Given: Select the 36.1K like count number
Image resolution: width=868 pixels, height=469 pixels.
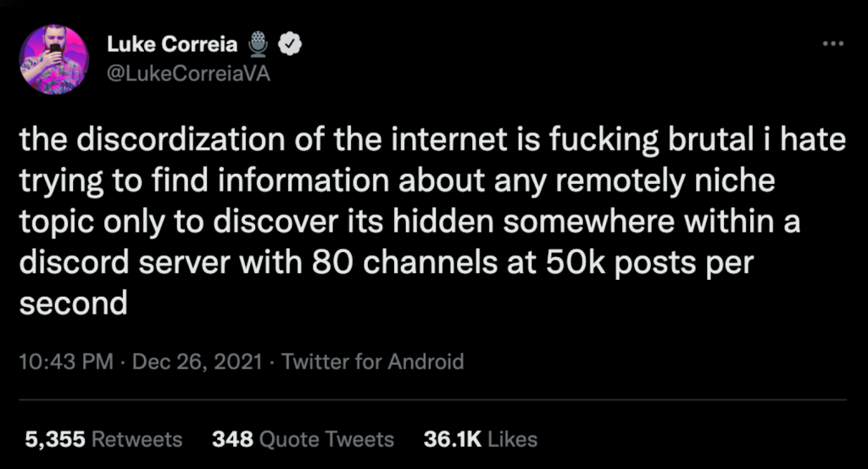Looking at the screenshot, I should tap(453, 439).
